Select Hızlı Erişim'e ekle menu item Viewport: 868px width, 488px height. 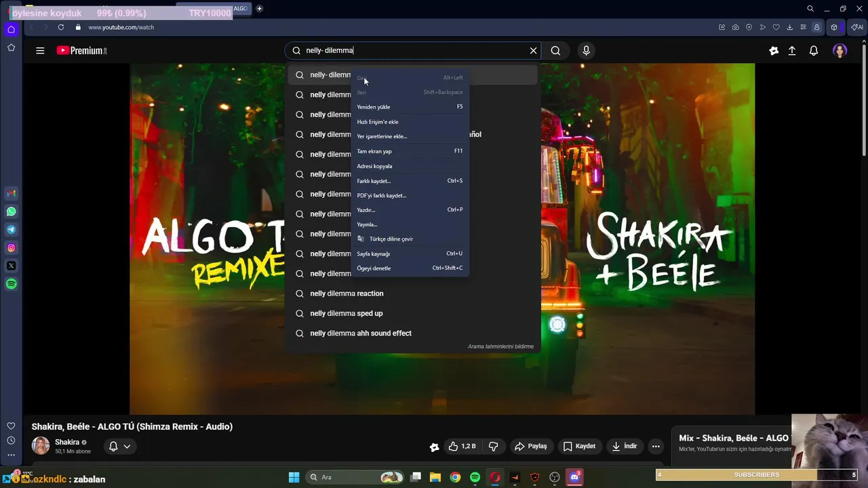[x=410, y=122]
